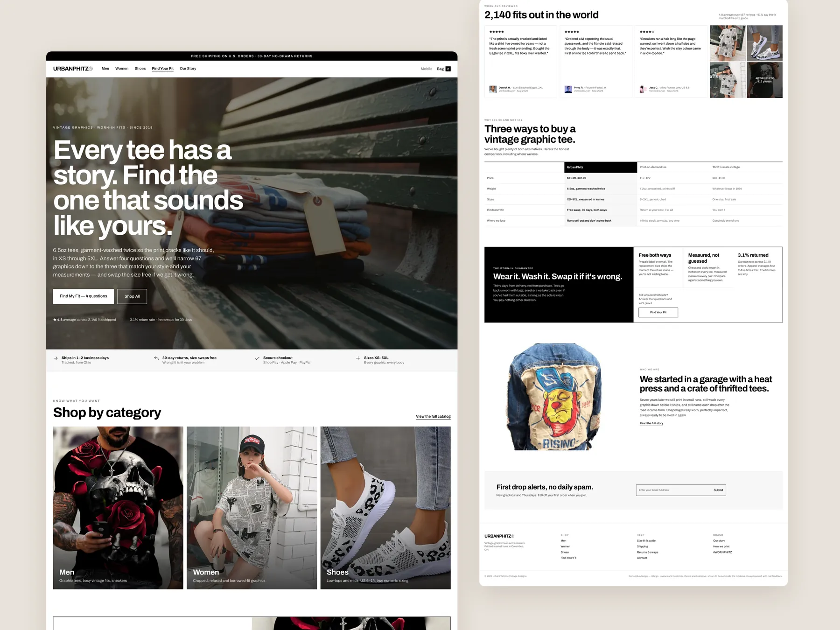Click footer Shoes link under Shop
Screen dimensions: 840x630
565,552
